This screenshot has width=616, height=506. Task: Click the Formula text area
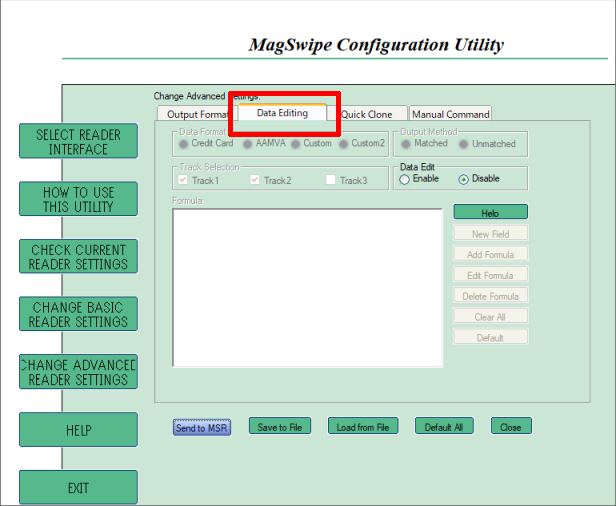tap(307, 288)
